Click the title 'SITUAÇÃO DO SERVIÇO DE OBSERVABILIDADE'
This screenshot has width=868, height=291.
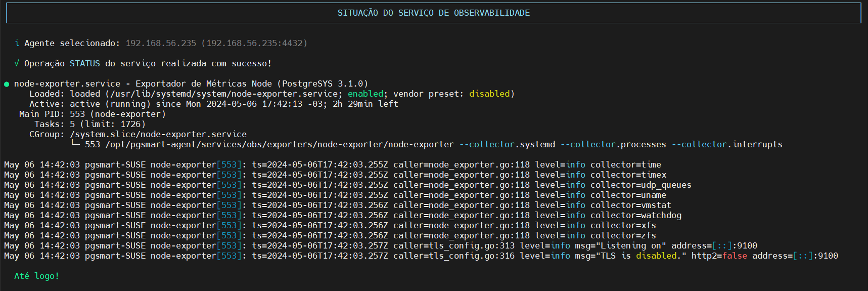click(x=434, y=13)
